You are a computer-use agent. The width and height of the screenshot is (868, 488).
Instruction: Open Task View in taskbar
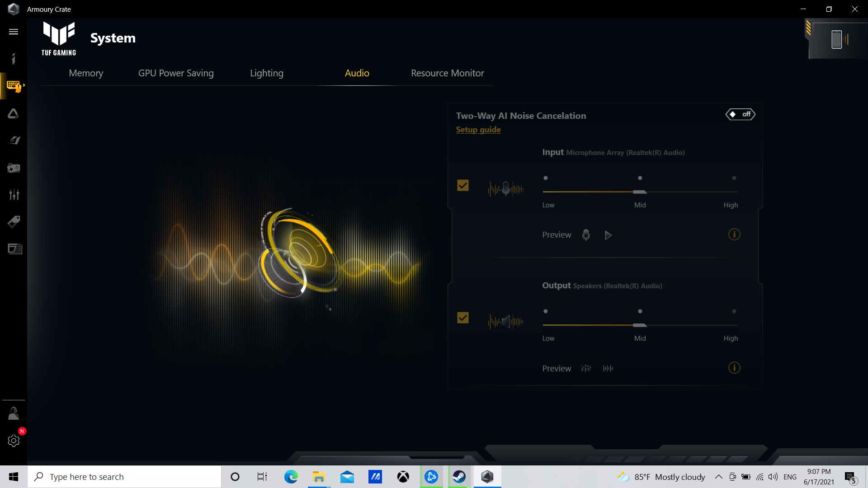pos(262,477)
